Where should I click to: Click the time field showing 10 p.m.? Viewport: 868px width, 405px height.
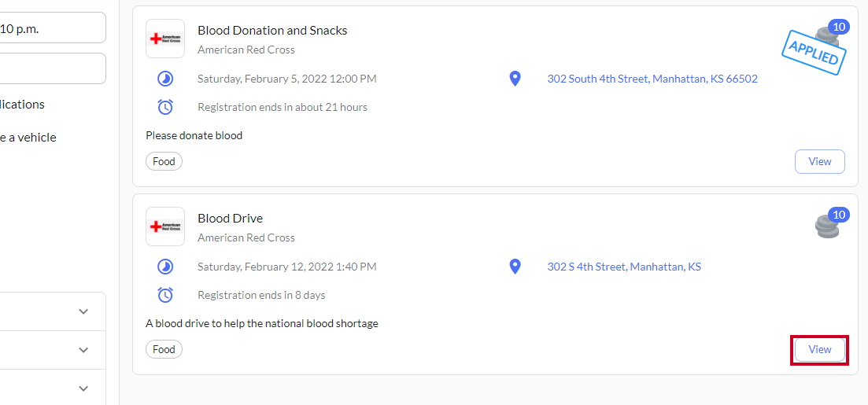(x=53, y=28)
